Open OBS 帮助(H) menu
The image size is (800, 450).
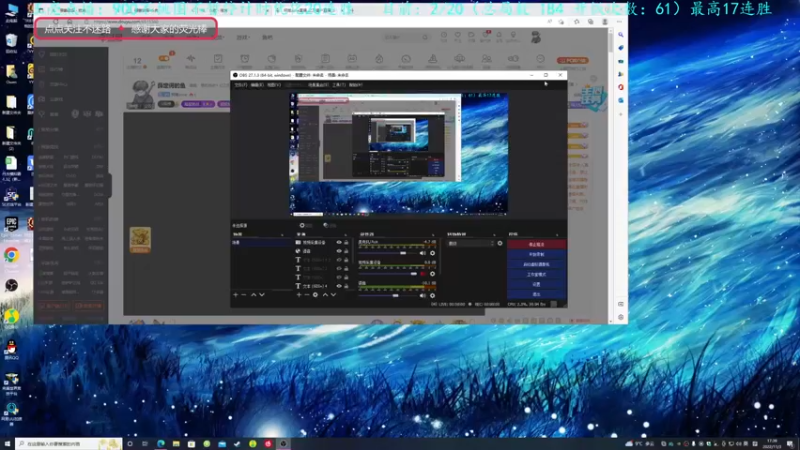356,85
